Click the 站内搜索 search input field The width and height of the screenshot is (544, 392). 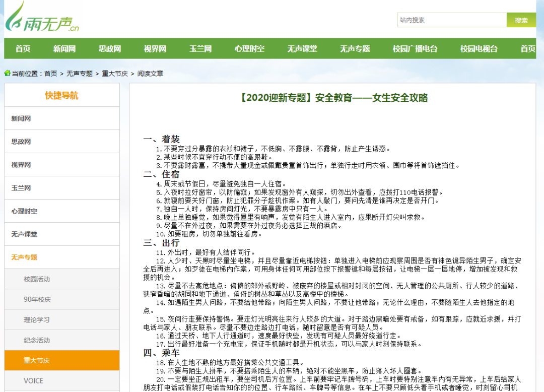coord(451,20)
